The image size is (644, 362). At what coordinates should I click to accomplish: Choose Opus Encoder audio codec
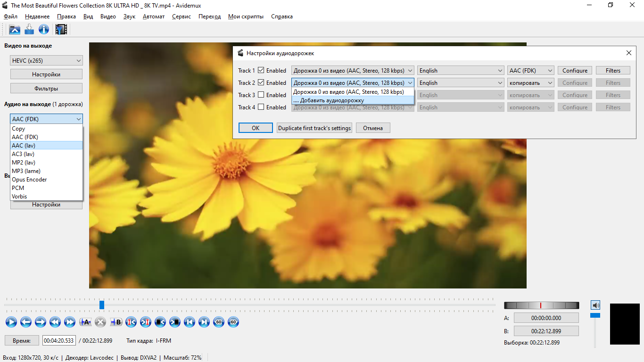pos(46,179)
